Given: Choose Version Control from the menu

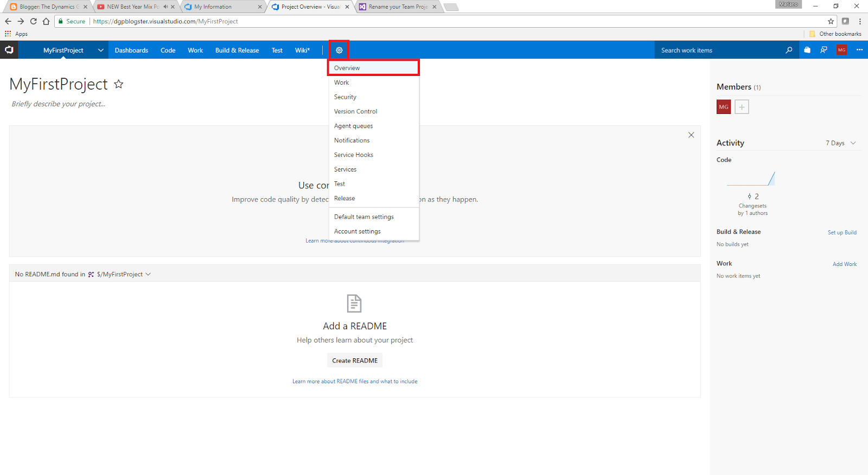Looking at the screenshot, I should pyautogui.click(x=373, y=111).
